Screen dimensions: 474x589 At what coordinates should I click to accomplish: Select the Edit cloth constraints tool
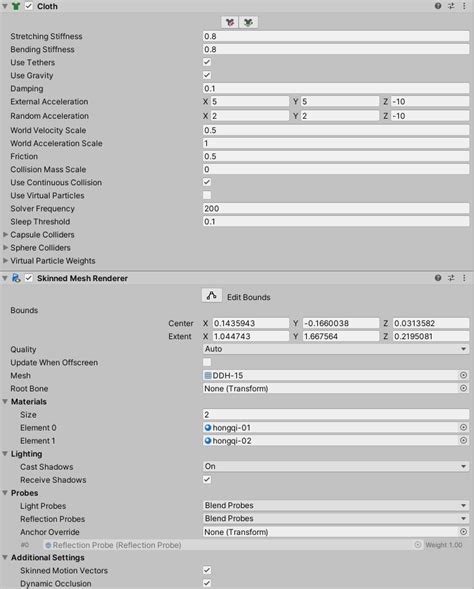click(230, 23)
